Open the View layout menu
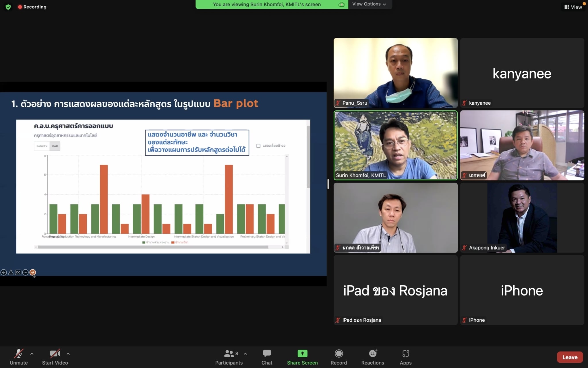The image size is (588, 368). (x=573, y=7)
